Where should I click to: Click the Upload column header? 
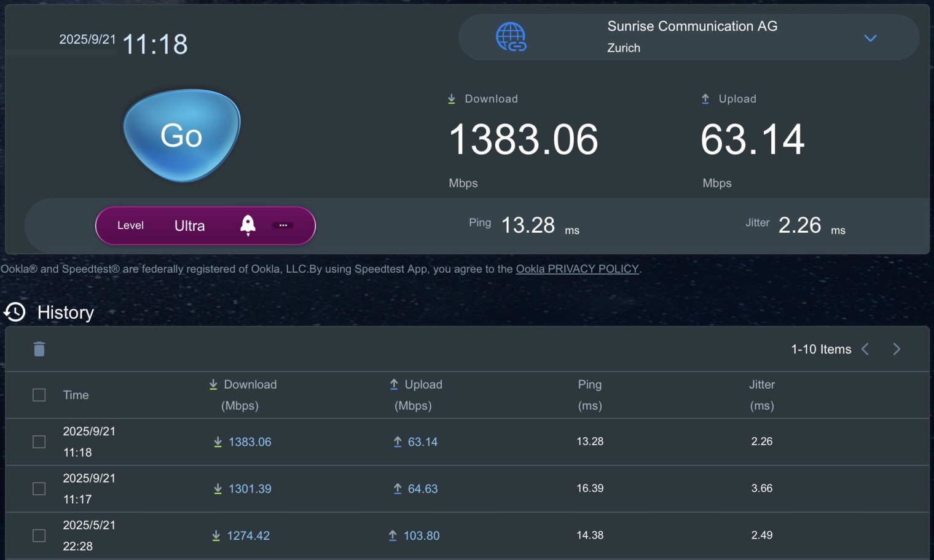(416, 385)
